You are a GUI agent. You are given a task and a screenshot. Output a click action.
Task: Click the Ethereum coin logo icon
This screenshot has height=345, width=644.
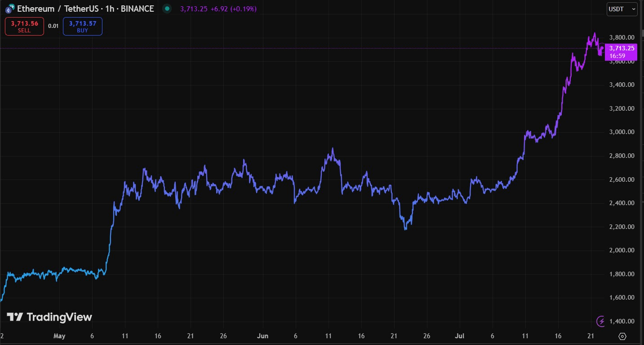10,9
